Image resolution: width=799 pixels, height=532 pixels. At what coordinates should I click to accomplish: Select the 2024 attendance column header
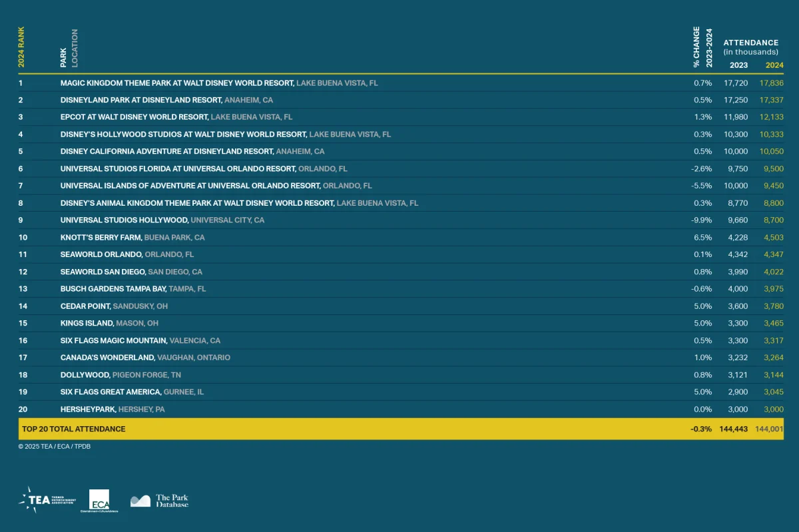(774, 65)
